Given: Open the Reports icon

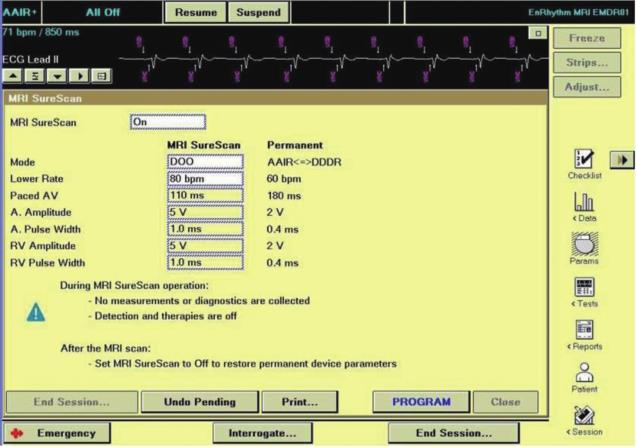Looking at the screenshot, I should 584,330.
